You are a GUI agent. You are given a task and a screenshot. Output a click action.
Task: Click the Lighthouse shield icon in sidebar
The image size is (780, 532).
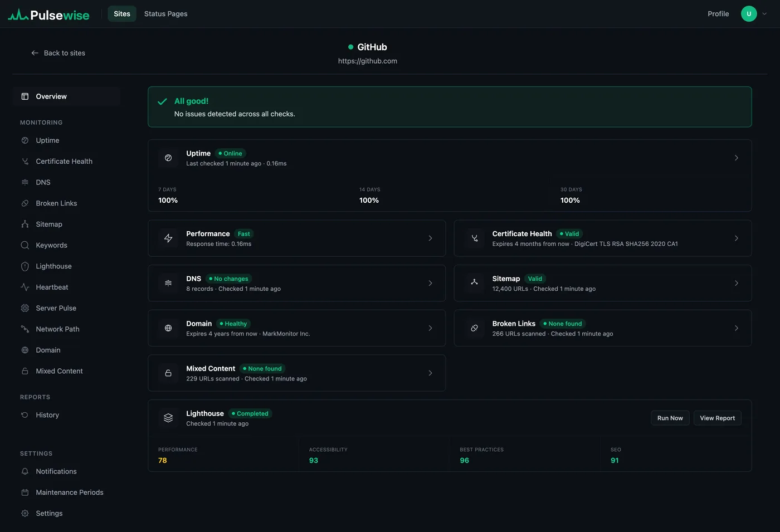[25, 266]
